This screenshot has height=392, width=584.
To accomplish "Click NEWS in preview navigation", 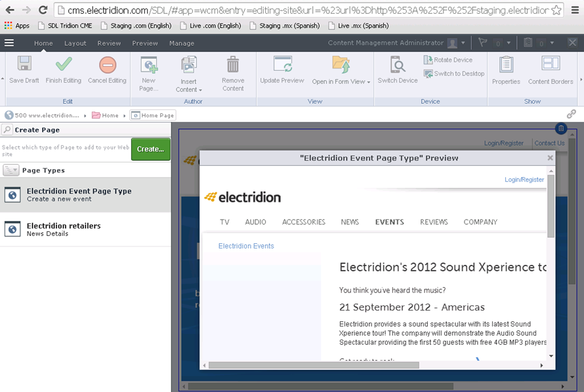I will (350, 222).
